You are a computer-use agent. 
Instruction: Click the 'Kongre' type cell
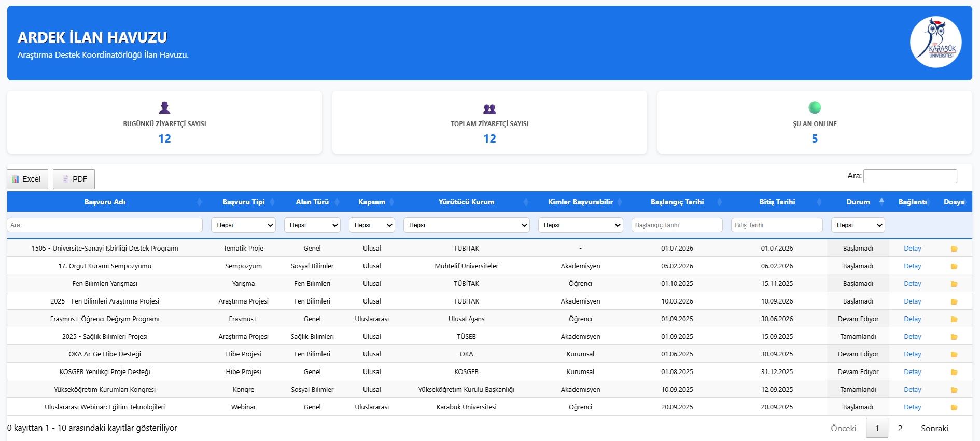tap(243, 390)
